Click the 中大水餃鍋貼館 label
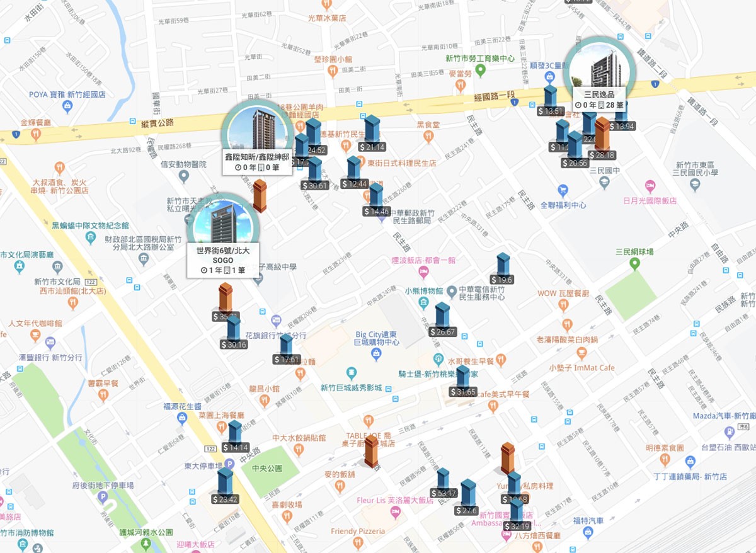 299,437
